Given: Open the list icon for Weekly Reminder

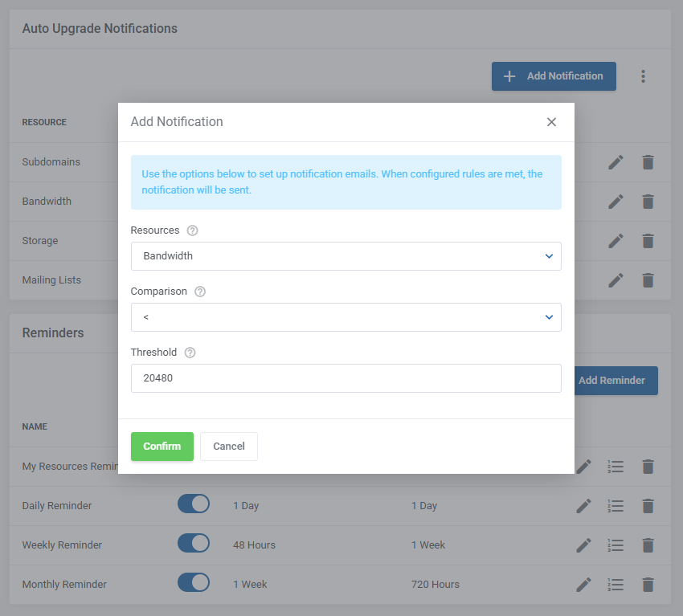Looking at the screenshot, I should pos(616,545).
